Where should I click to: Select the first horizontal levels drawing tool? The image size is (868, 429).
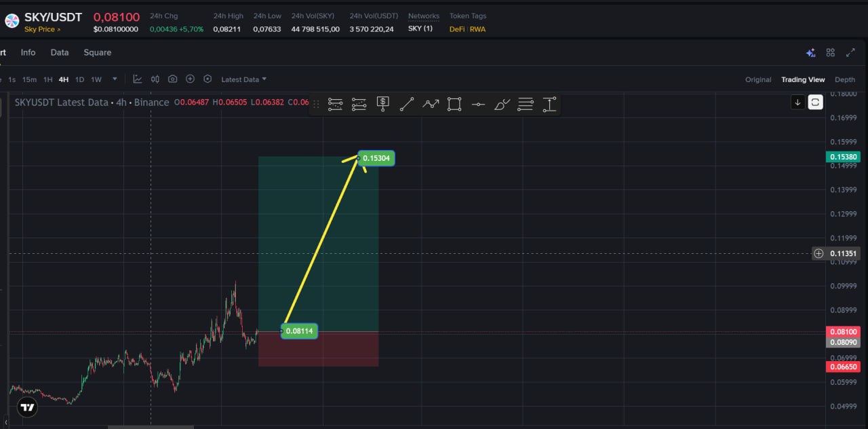(x=335, y=105)
